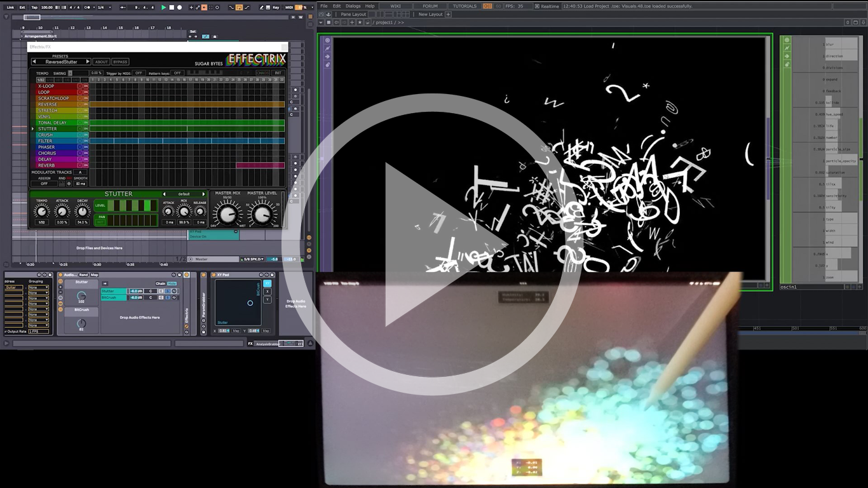Click the 100.00 tempo field
This screenshot has height=488, width=868.
pyautogui.click(x=47, y=8)
